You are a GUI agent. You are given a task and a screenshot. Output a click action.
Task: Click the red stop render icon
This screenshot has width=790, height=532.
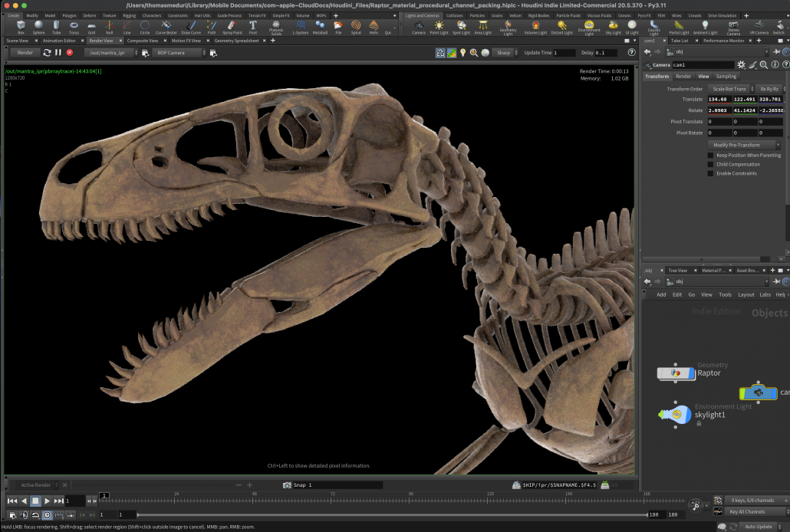click(x=70, y=52)
